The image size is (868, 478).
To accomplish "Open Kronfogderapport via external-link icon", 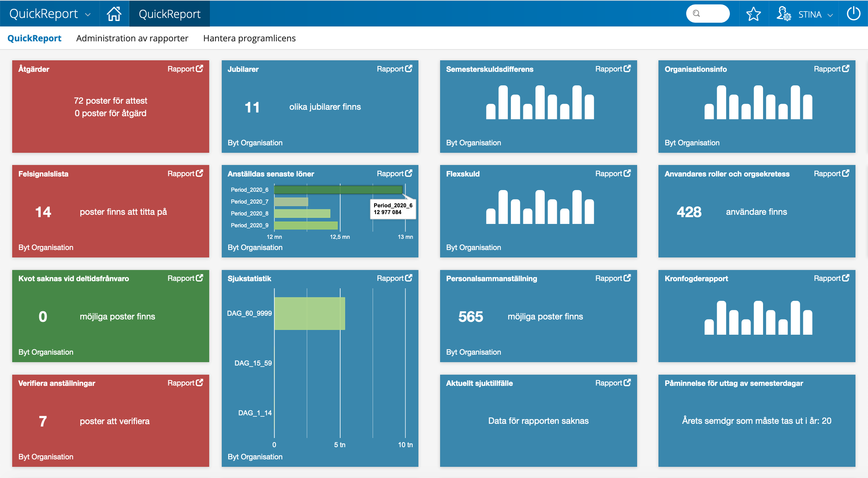I will point(845,278).
